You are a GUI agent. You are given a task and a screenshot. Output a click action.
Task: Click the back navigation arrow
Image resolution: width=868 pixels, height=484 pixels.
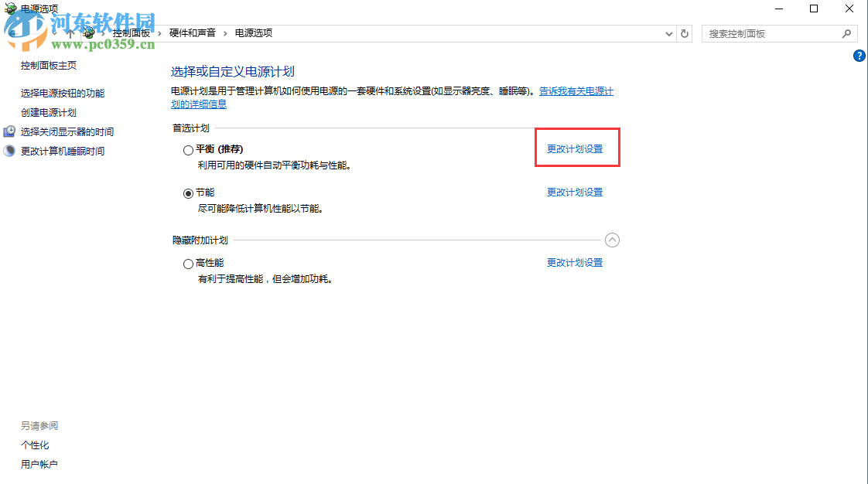click(x=12, y=33)
